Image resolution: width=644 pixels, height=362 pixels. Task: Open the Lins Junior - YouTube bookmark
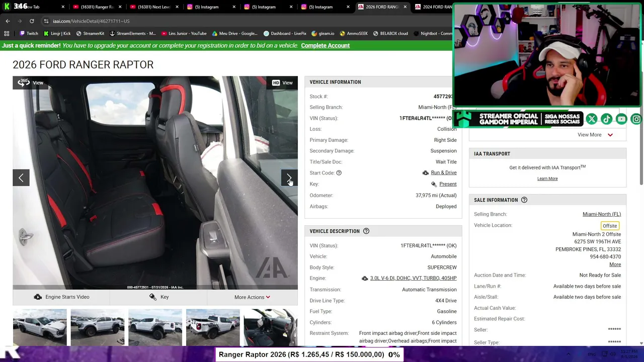point(184,34)
